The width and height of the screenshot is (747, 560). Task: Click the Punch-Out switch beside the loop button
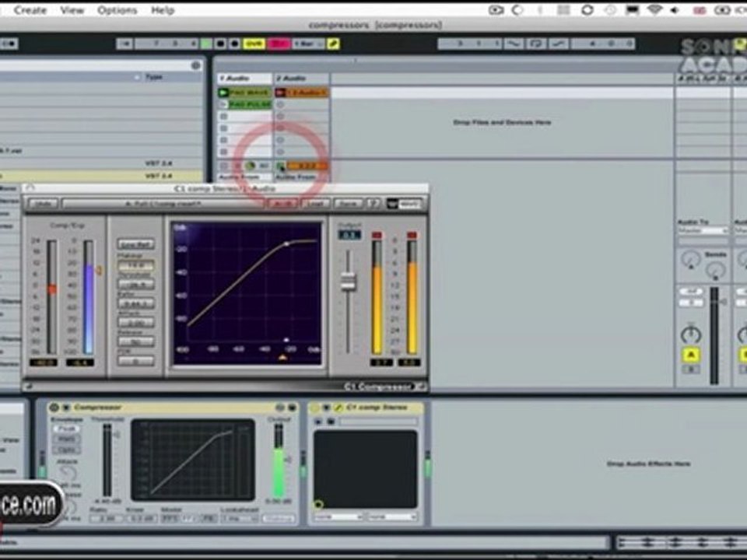[x=559, y=44]
